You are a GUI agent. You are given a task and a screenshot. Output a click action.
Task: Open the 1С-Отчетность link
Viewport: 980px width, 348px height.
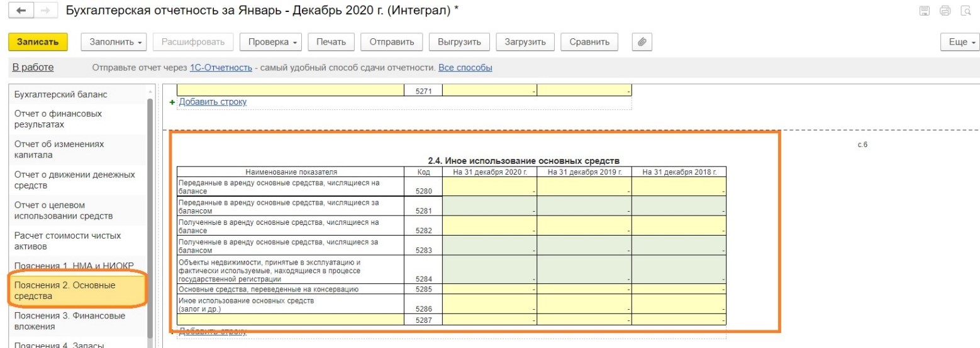221,67
